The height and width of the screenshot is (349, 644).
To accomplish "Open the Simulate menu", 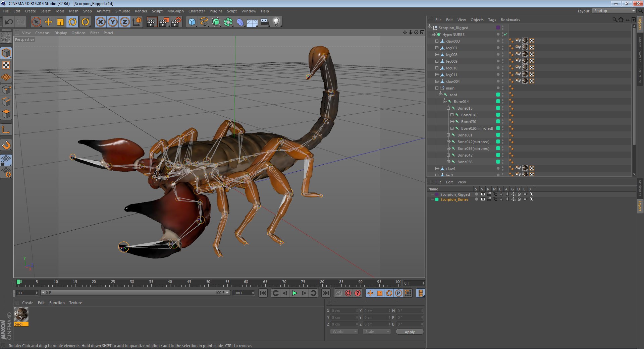I will coord(123,11).
